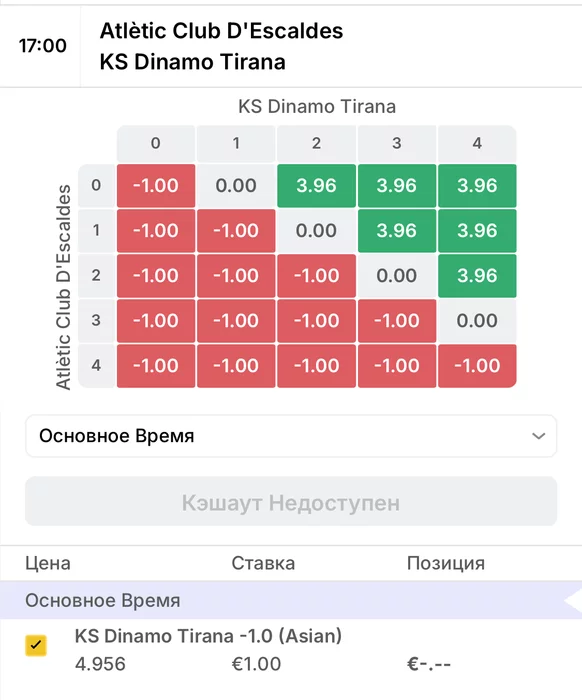Screen dimensions: 582x700
Task: Open the Основное Время dropdown
Action: pyautogui.click(x=291, y=436)
